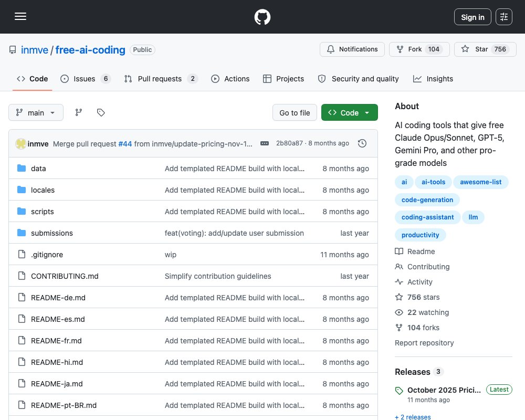525x420 pixels.
Task: Select the 'ai-tools' topic tag
Action: pyautogui.click(x=433, y=182)
